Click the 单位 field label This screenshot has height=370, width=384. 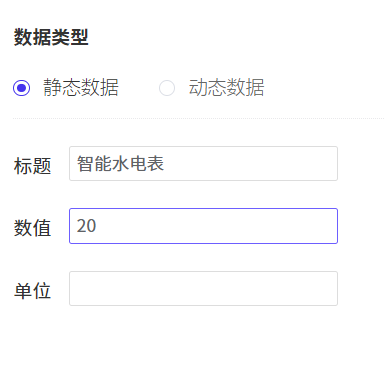pyautogui.click(x=32, y=291)
